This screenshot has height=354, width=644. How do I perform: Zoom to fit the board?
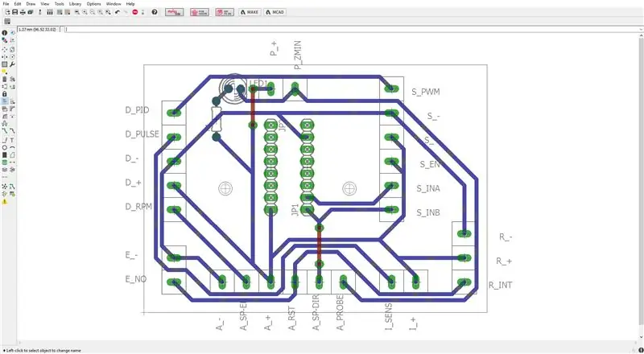[x=76, y=12]
